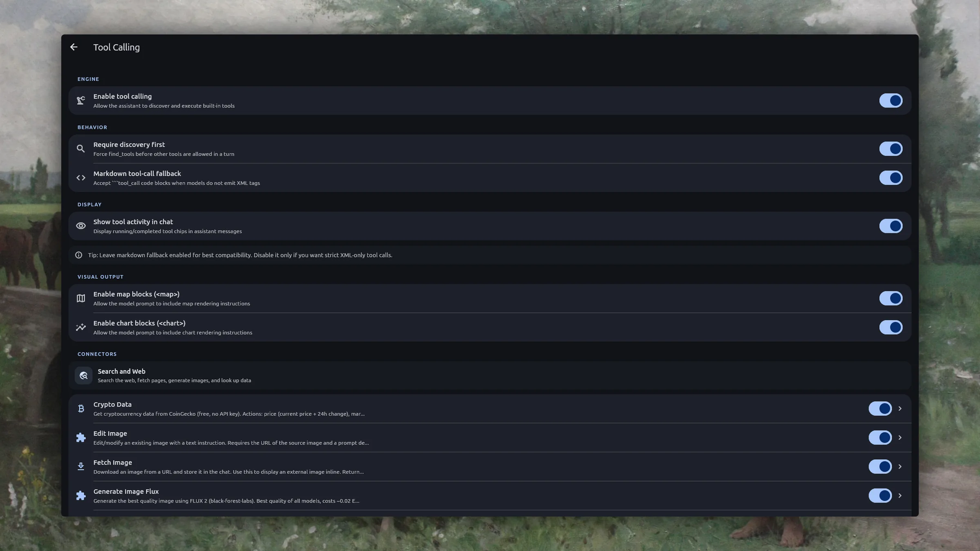This screenshot has width=980, height=551.
Task: Click 'Edit/modify an existing image' description
Action: [231, 443]
